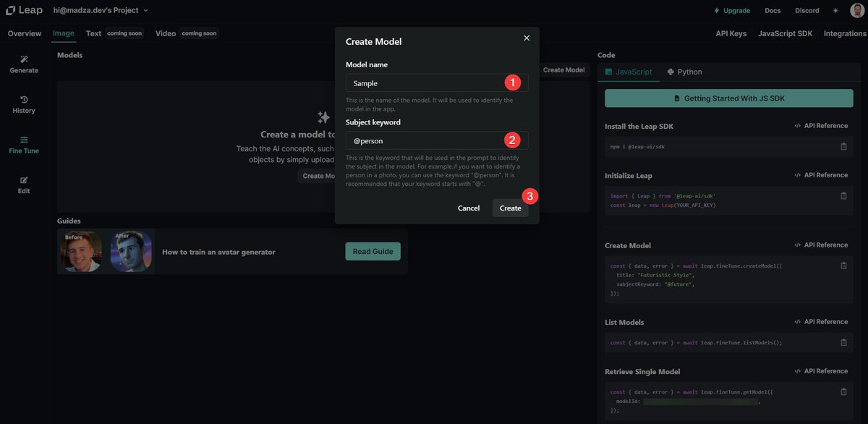Viewport: 868px width, 424px height.
Task: Open API Reference for Install the Leap SDK
Action: tap(821, 126)
